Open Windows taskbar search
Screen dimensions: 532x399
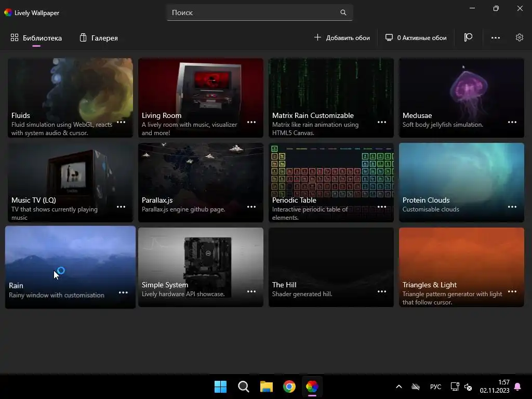pyautogui.click(x=243, y=387)
